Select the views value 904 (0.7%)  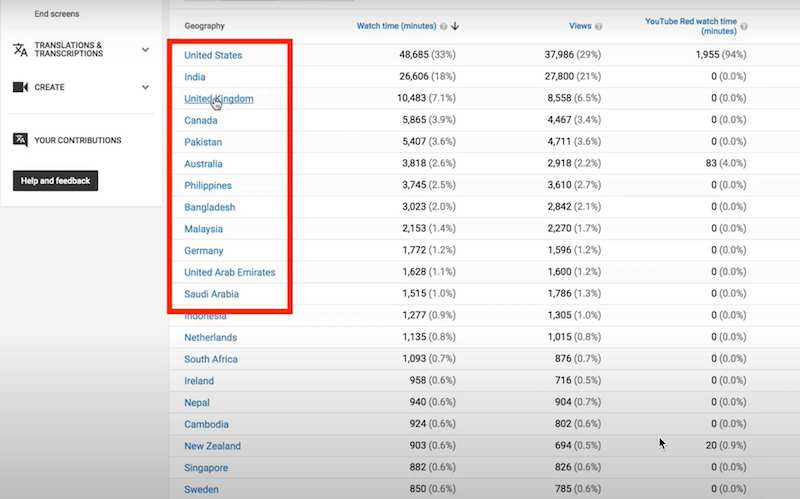(578, 402)
